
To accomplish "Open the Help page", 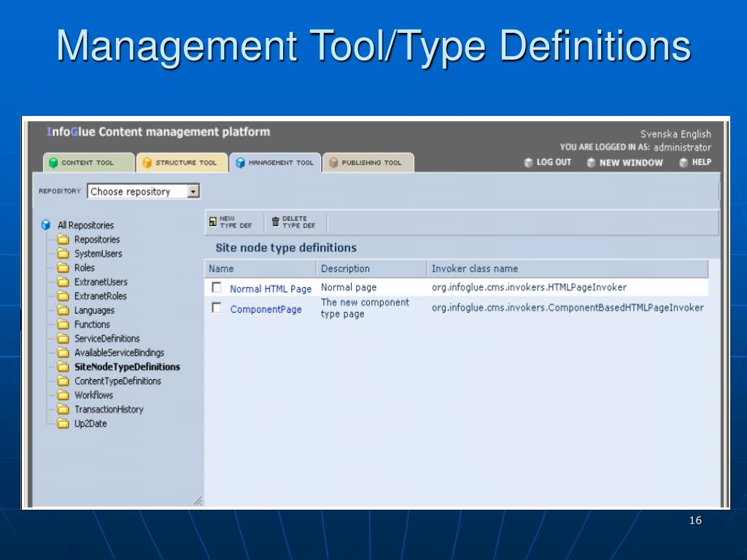I will click(x=701, y=162).
